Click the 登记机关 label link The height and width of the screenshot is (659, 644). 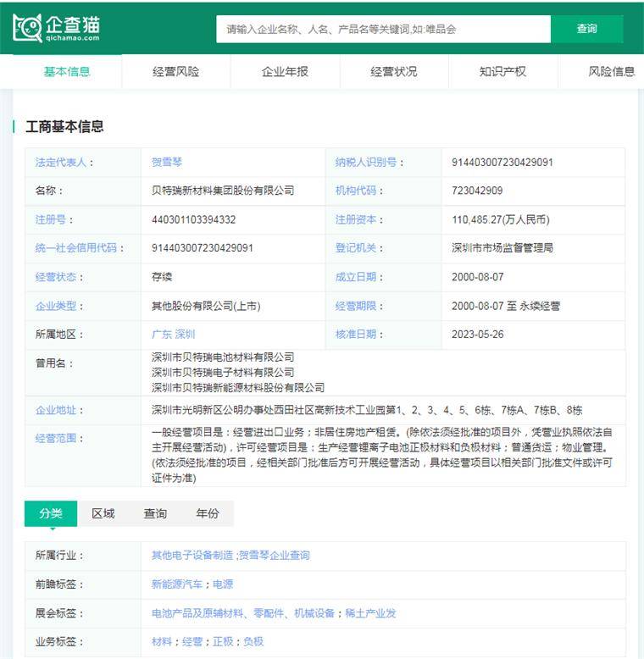[x=356, y=248]
